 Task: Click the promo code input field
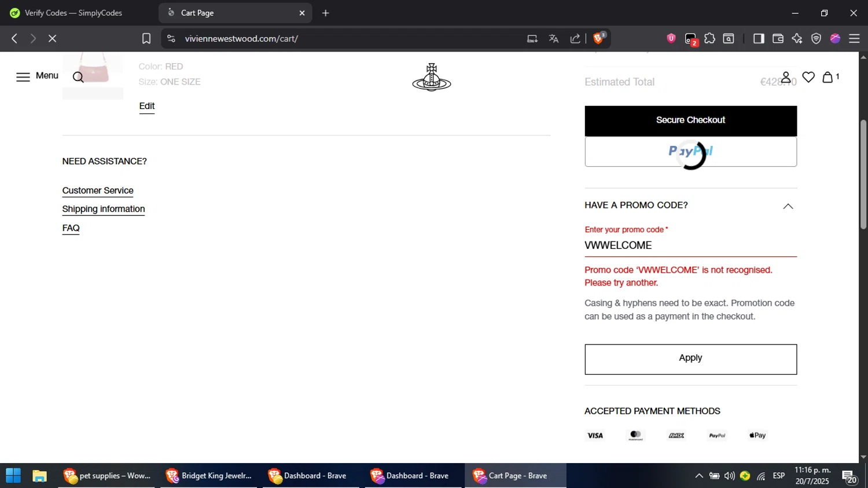[x=690, y=245]
